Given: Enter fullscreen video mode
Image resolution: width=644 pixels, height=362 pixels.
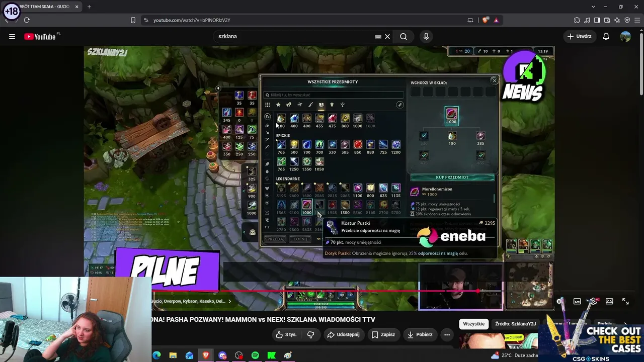Looking at the screenshot, I should click(x=625, y=301).
